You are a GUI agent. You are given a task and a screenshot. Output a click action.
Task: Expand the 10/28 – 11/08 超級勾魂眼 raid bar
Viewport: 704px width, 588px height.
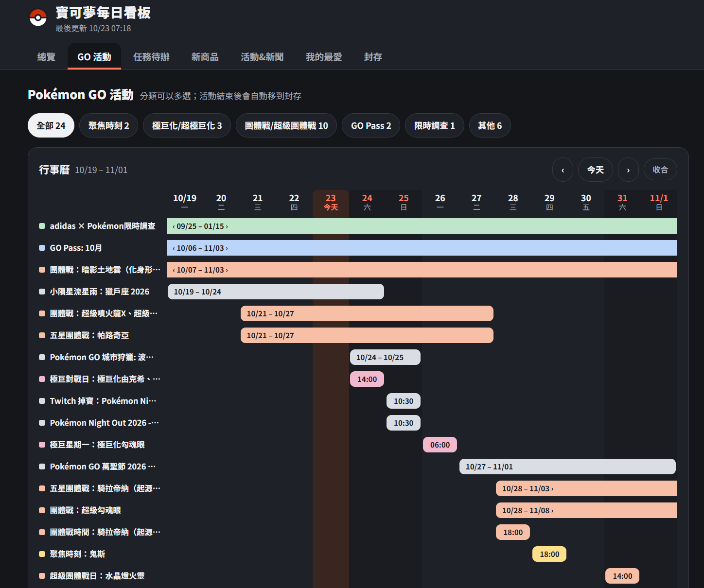pos(586,510)
